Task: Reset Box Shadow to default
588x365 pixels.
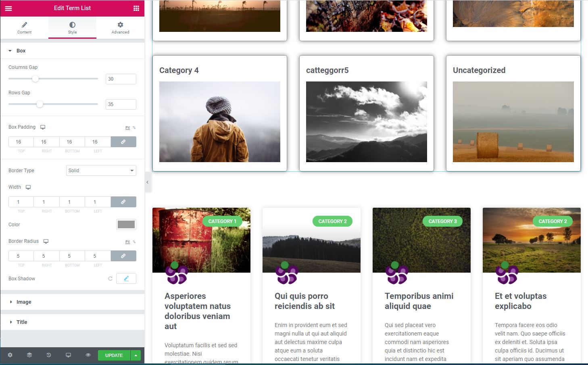Action: click(110, 279)
